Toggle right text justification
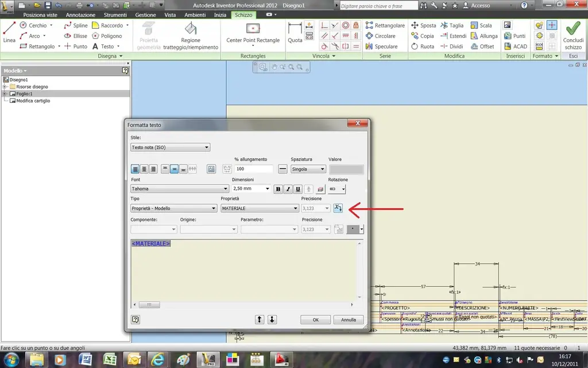 (153, 169)
